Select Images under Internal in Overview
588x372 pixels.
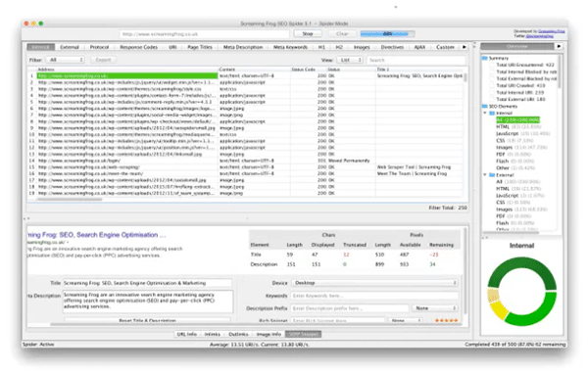point(521,148)
